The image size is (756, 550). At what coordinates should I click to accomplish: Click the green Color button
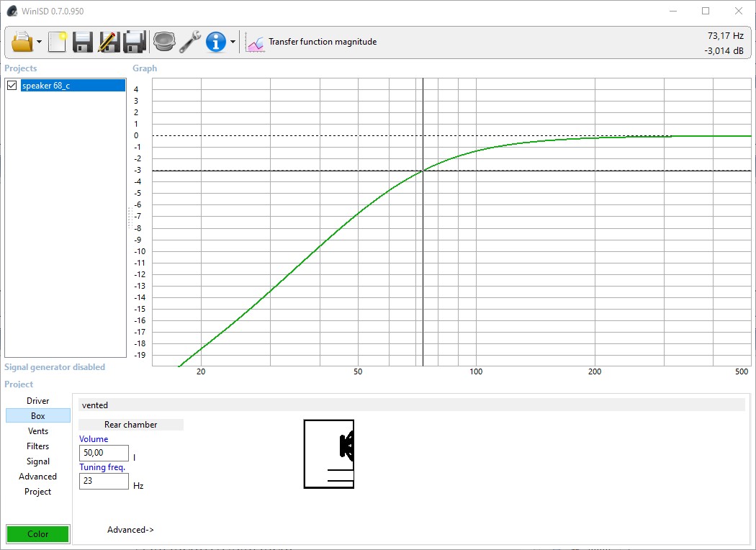(x=38, y=534)
